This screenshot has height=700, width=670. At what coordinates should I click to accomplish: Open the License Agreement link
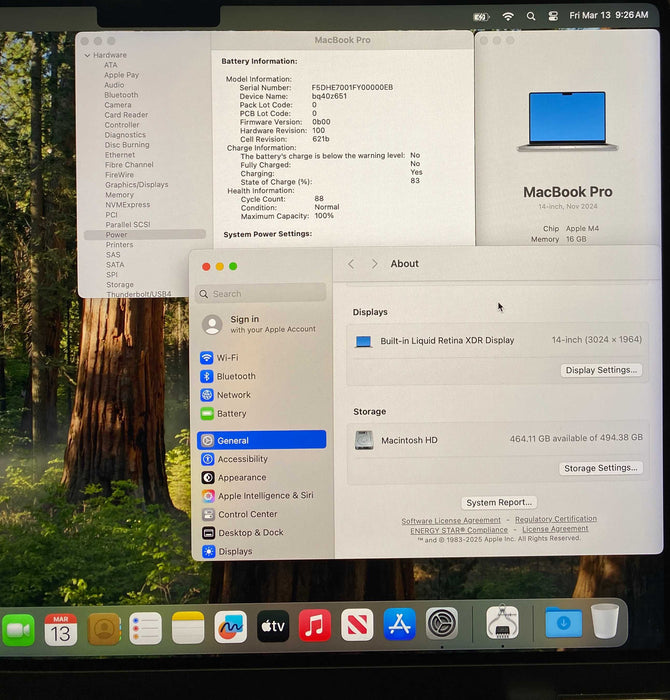point(555,529)
